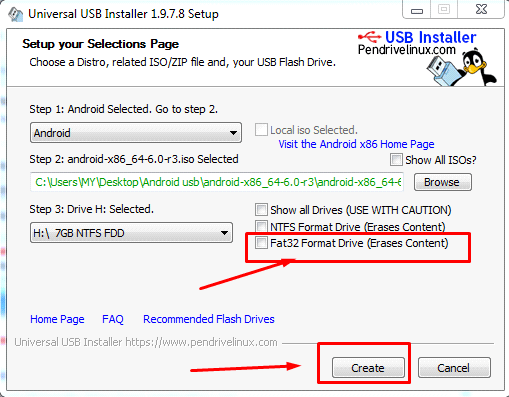Click the pendrivelinux.com footer text
The image size is (509, 397).
click(146, 342)
